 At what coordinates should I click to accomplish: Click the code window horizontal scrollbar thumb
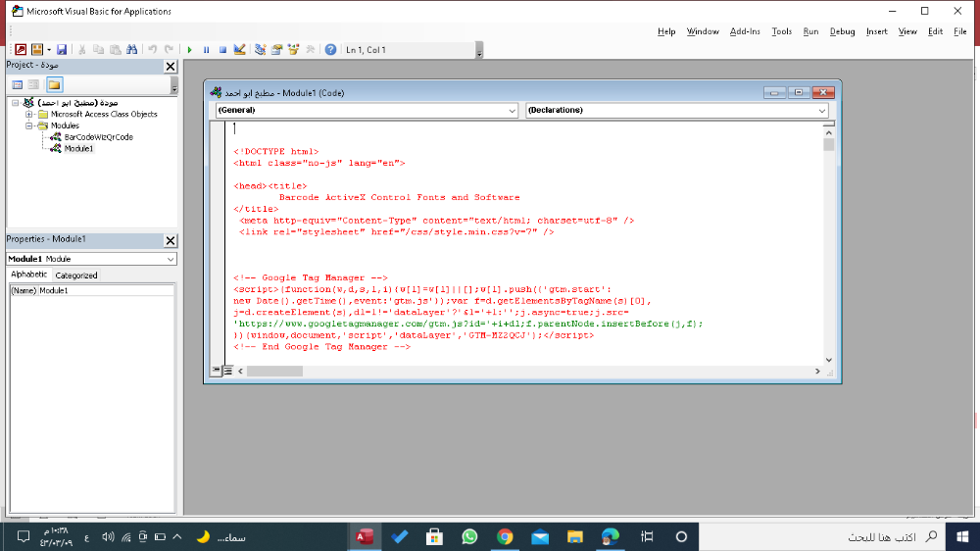[x=274, y=371]
